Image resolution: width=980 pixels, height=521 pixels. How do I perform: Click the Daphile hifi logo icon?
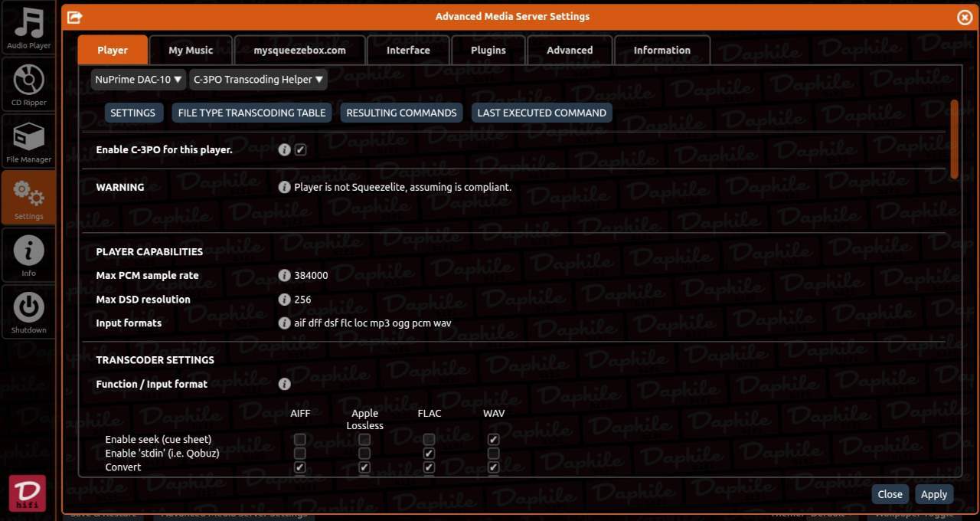28,493
